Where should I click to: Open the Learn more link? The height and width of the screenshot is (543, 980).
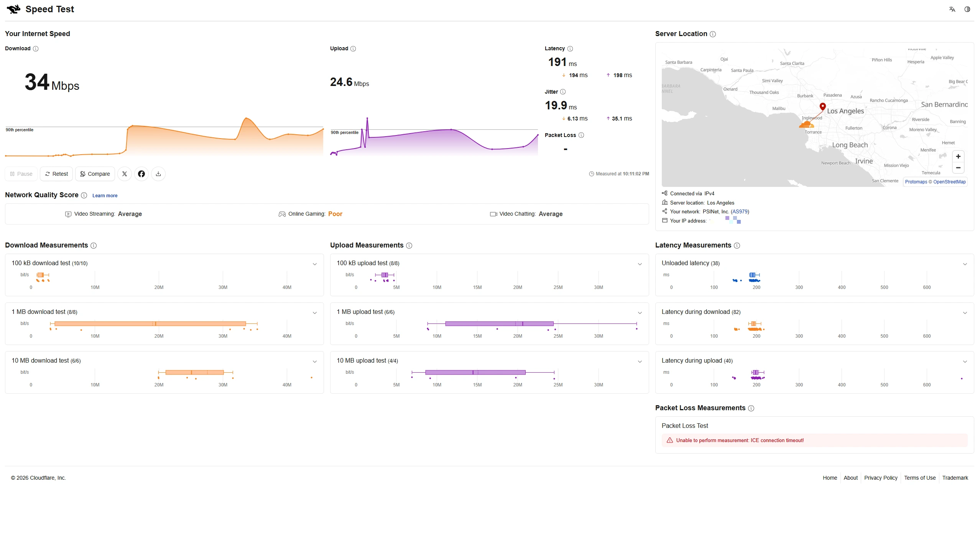[105, 196]
